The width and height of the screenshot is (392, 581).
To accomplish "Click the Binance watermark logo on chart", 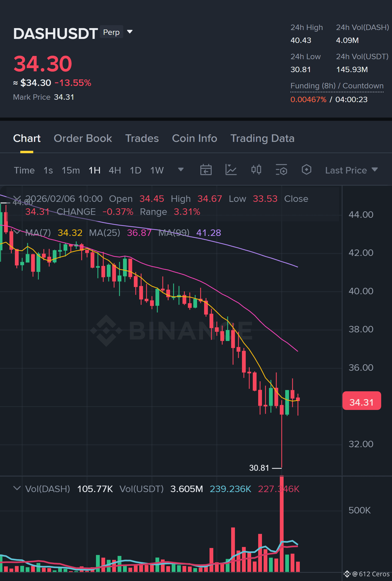I will tap(171, 330).
